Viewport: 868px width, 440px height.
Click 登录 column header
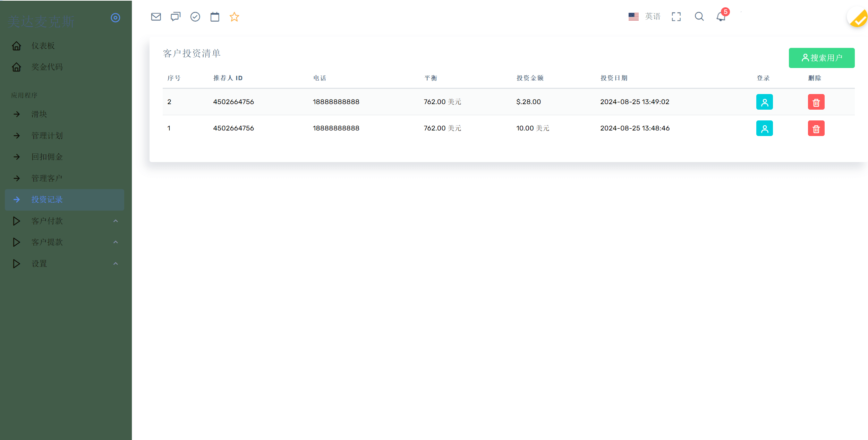(x=763, y=78)
